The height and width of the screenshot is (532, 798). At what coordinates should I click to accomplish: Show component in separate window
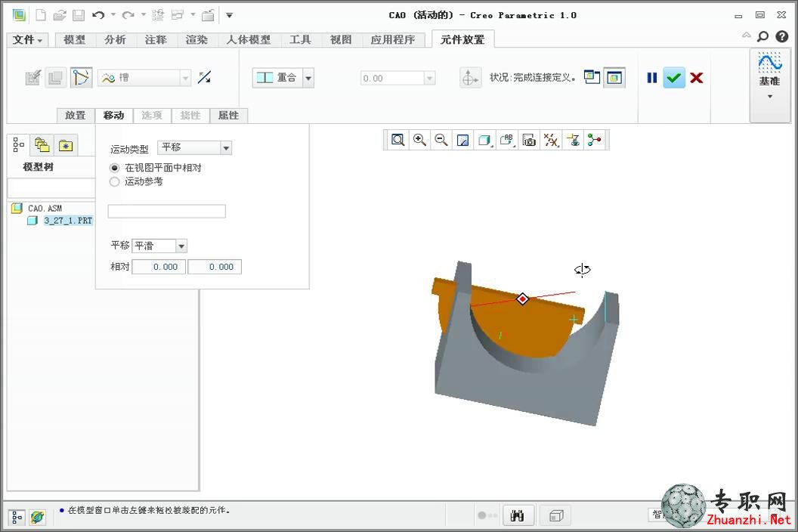(592, 77)
